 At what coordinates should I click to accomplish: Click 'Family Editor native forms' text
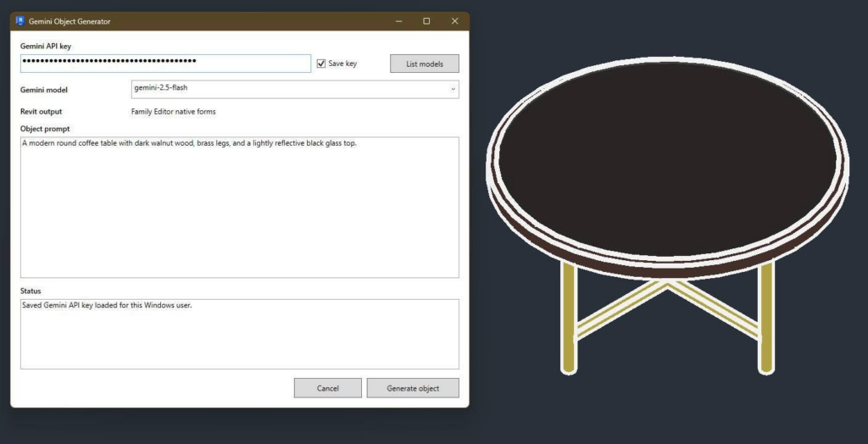click(173, 112)
